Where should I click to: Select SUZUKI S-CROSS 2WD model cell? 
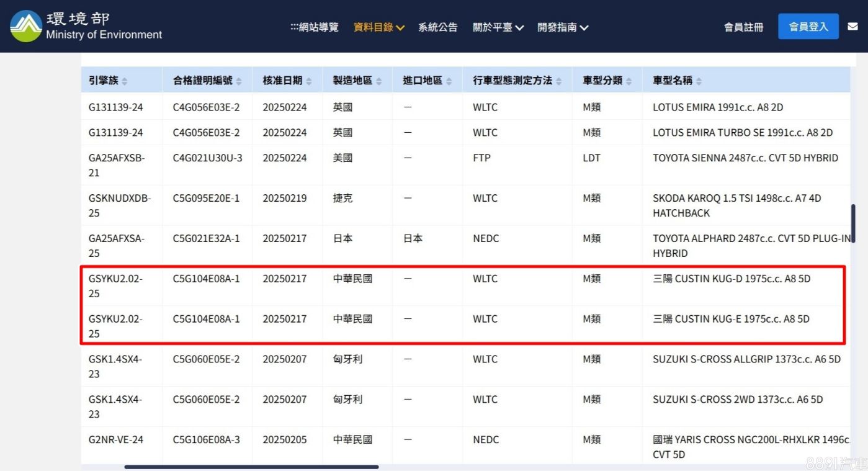coord(738,400)
